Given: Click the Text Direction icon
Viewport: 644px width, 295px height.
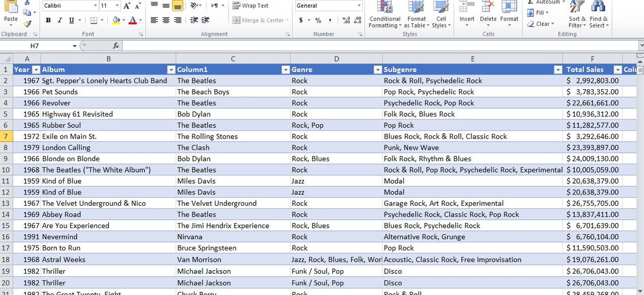Looking at the screenshot, I should point(215,5).
